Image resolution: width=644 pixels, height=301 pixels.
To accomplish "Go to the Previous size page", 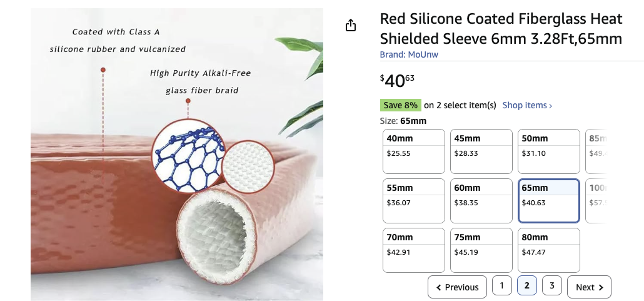I will pyautogui.click(x=457, y=287).
